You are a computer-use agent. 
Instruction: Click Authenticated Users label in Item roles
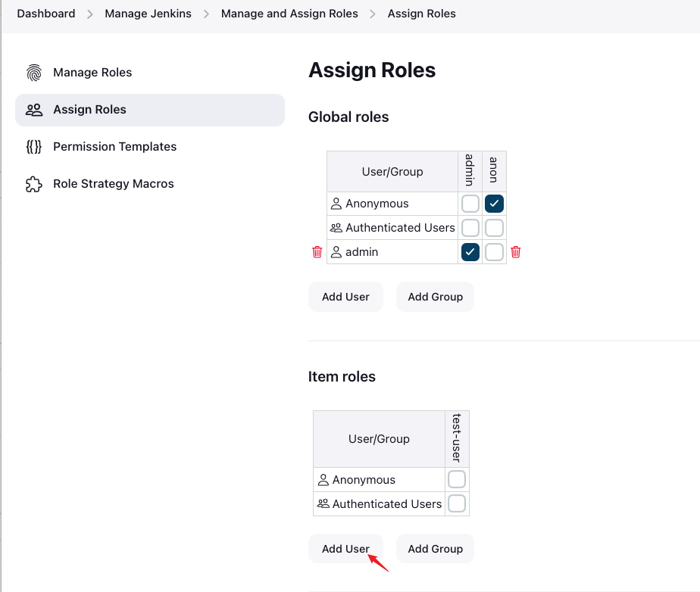coord(387,504)
